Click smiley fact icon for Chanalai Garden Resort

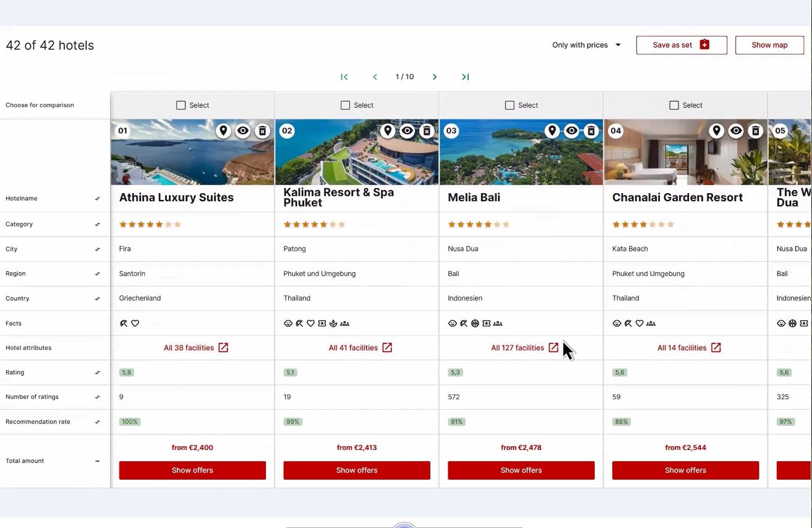click(617, 323)
